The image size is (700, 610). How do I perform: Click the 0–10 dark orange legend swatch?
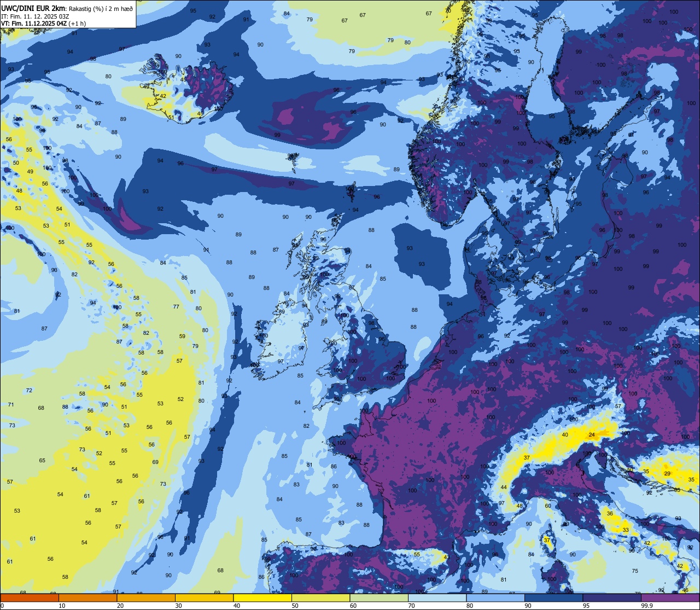point(30,597)
